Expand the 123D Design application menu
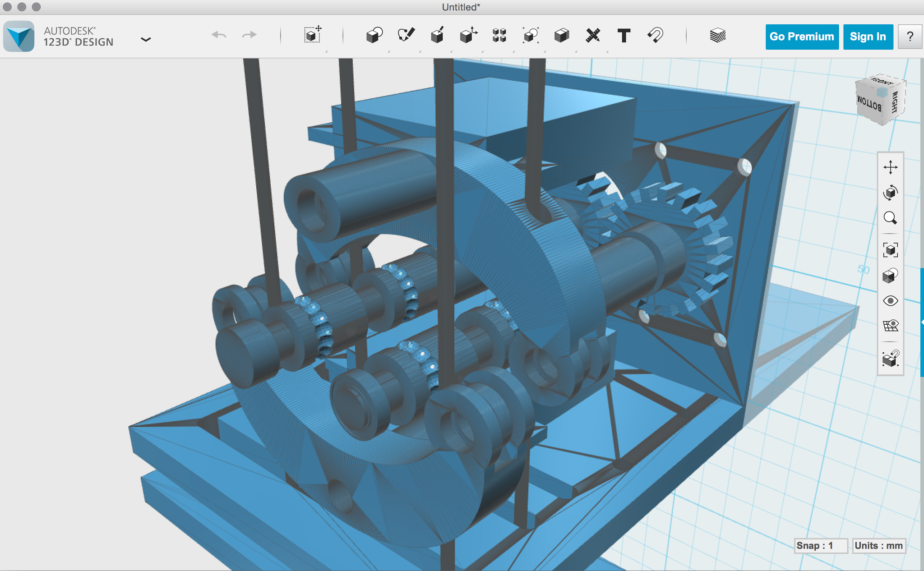 145,40
